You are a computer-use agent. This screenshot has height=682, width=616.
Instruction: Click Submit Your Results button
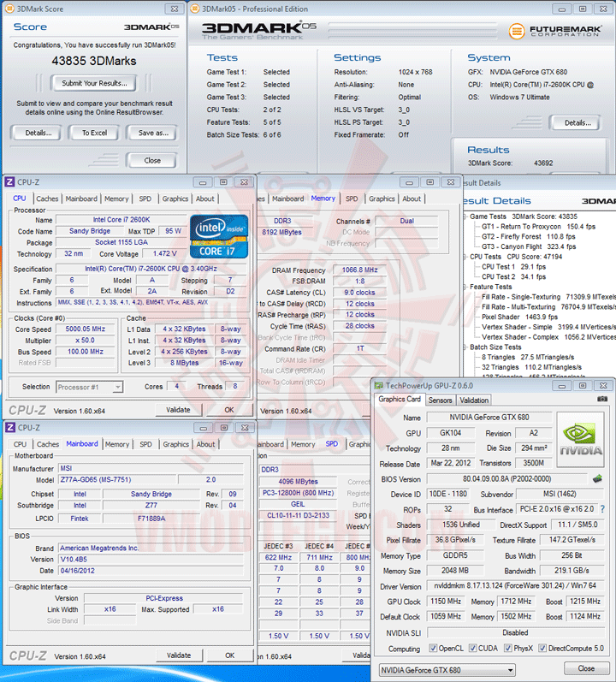click(x=94, y=83)
